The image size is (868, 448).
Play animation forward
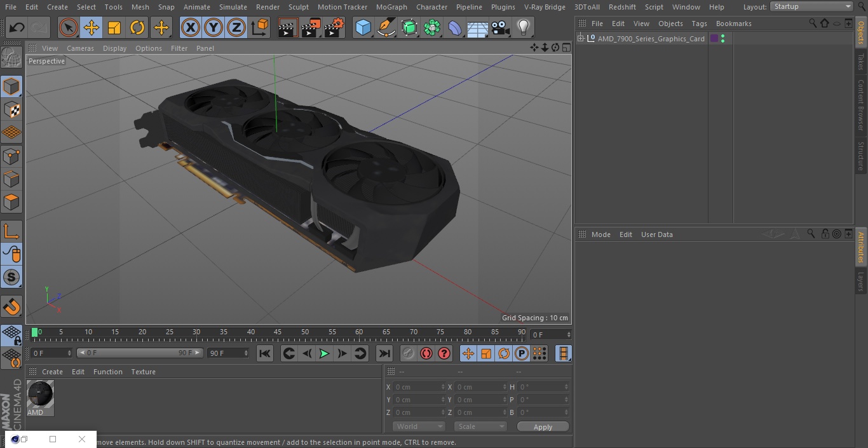click(x=324, y=353)
